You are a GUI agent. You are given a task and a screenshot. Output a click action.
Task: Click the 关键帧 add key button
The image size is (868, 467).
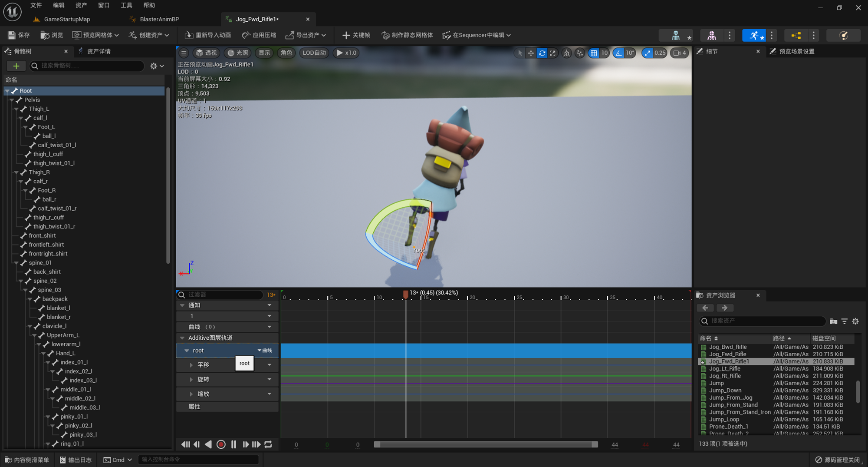[x=356, y=35]
